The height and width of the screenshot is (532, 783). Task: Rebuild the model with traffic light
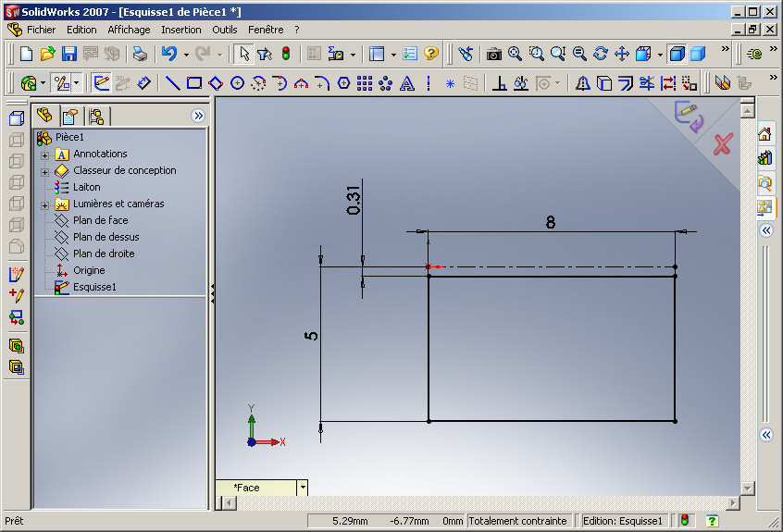pyautogui.click(x=286, y=54)
